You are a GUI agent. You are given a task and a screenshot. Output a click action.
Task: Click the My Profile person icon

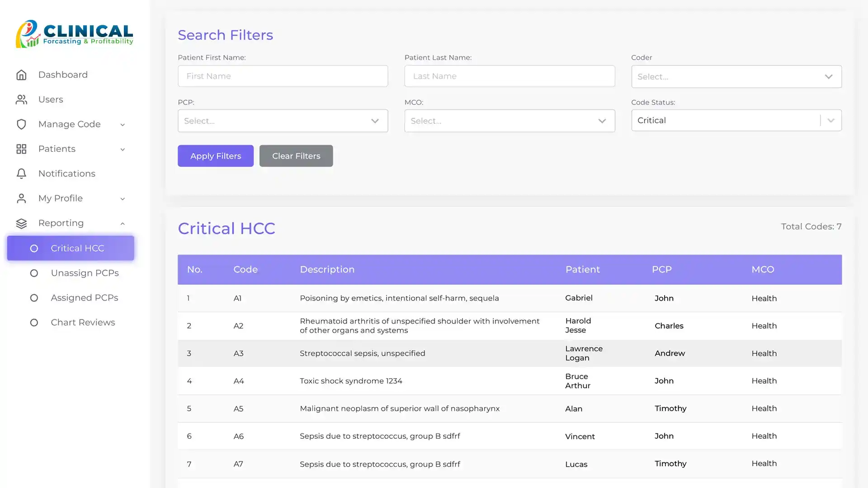21,198
